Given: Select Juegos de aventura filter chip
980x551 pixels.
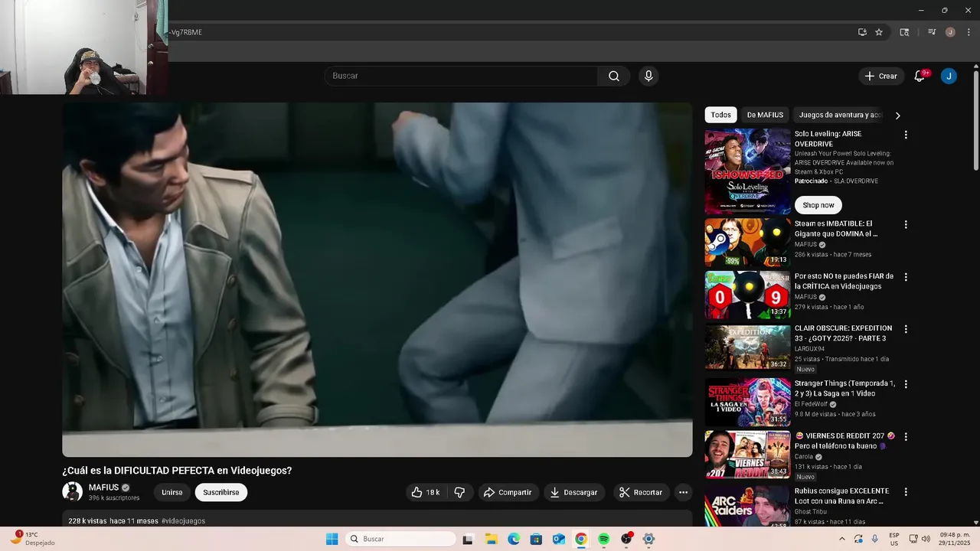Looking at the screenshot, I should tap(840, 115).
